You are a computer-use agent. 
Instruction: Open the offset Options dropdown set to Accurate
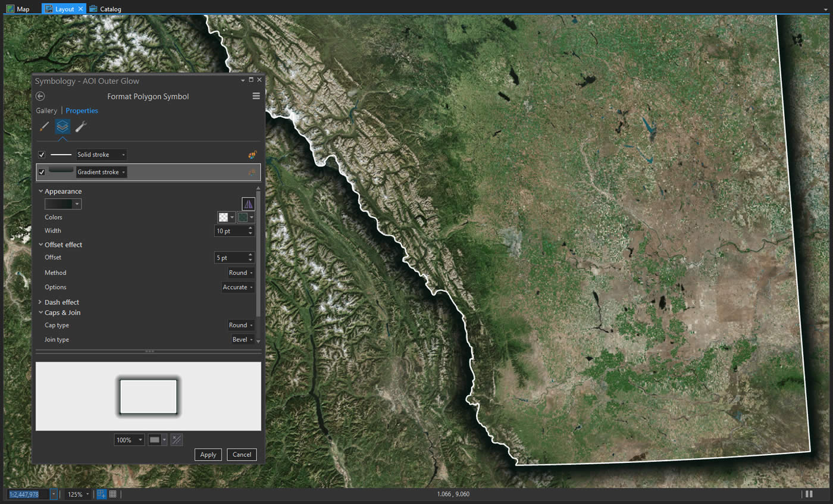pyautogui.click(x=238, y=287)
